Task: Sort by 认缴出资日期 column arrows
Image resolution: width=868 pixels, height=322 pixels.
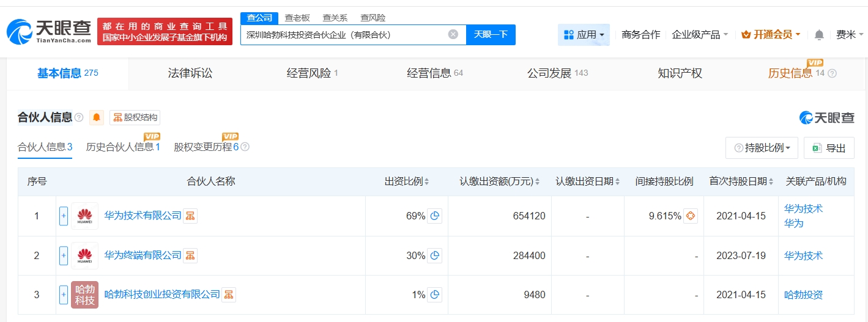Action: click(618, 182)
